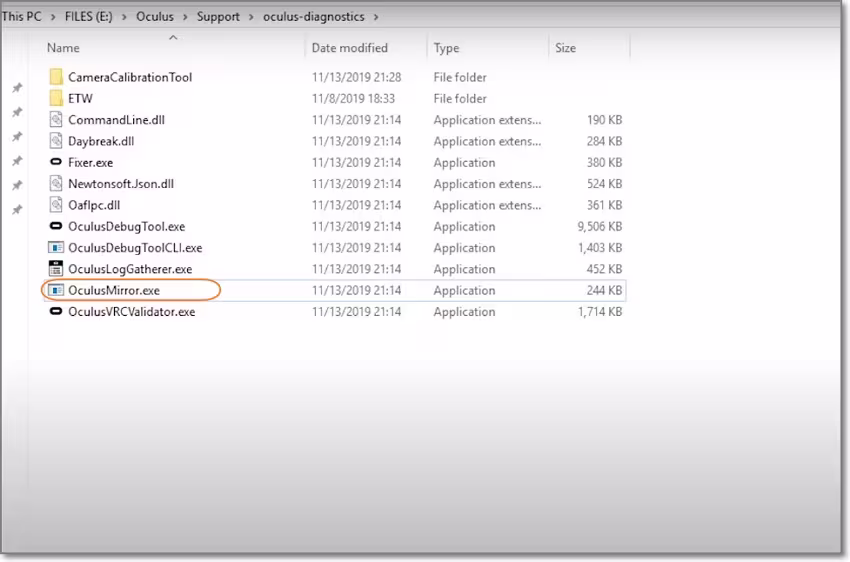Select OculusLogGatherer.exe file name

[130, 269]
